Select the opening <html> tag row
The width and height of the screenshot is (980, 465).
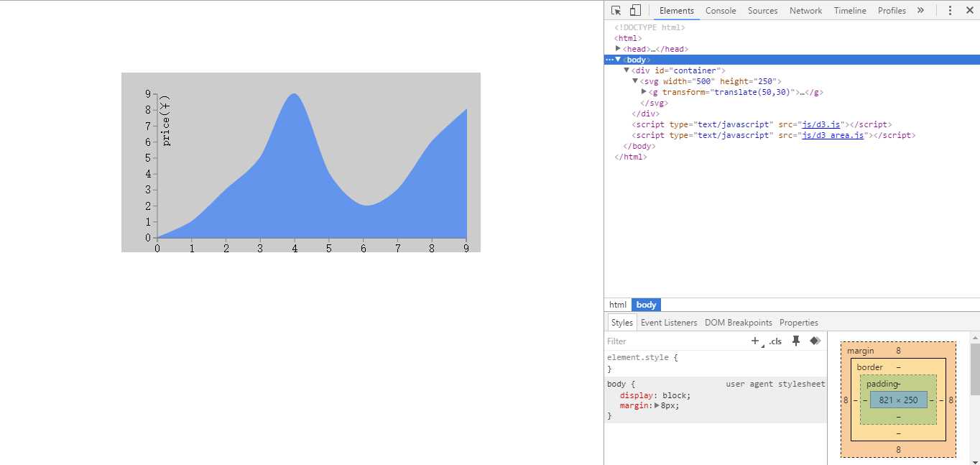coord(628,38)
